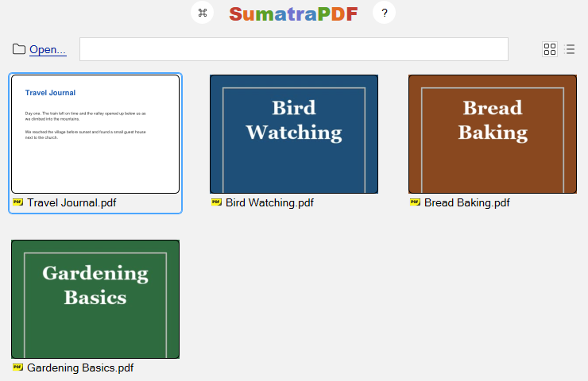
Task: Click the Open... link
Action: click(48, 49)
